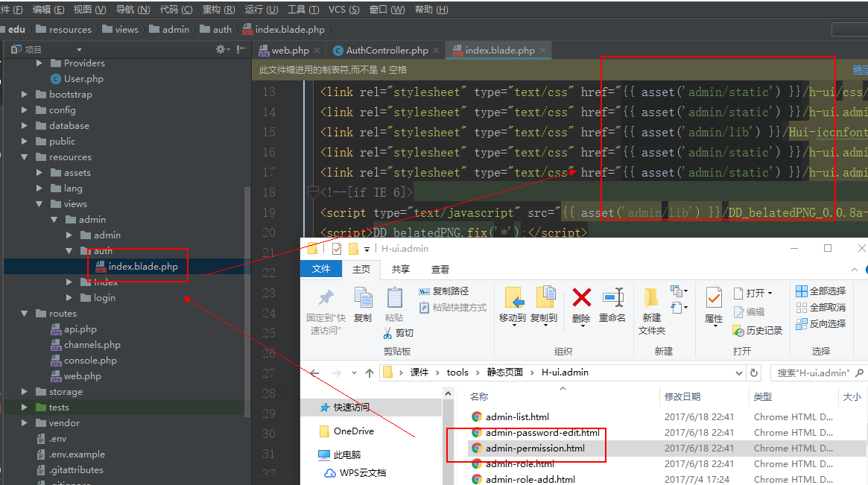This screenshot has width=868, height=485.
Task: Hide the project tool window using collapse icon
Action: (x=241, y=49)
